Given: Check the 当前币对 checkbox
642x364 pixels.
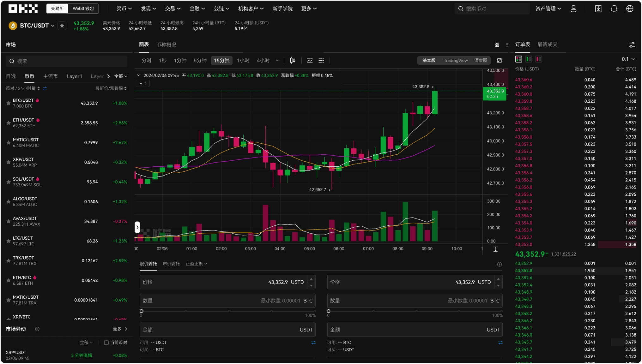Looking at the screenshot, I should [x=106, y=343].
